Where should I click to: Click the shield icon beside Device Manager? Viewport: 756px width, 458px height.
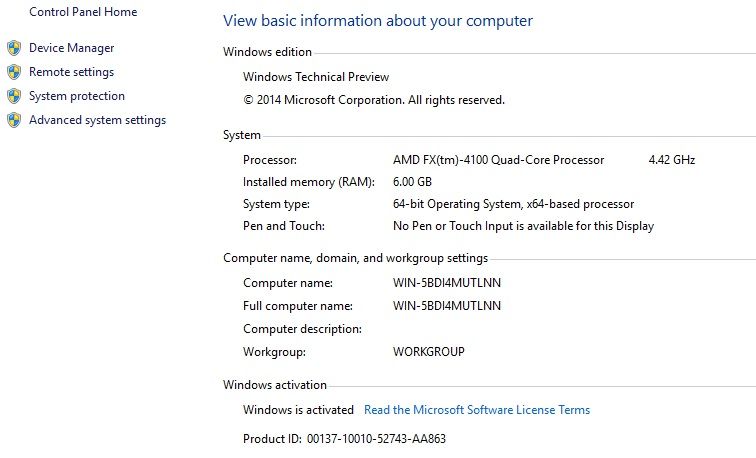pos(13,48)
